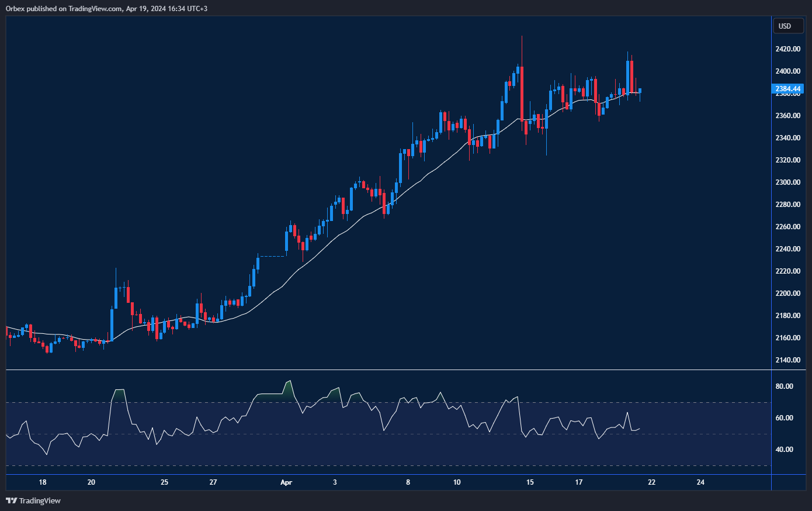Select the 60.00 label on the RSI scale
Screen dimensions: 812x511
coord(785,417)
